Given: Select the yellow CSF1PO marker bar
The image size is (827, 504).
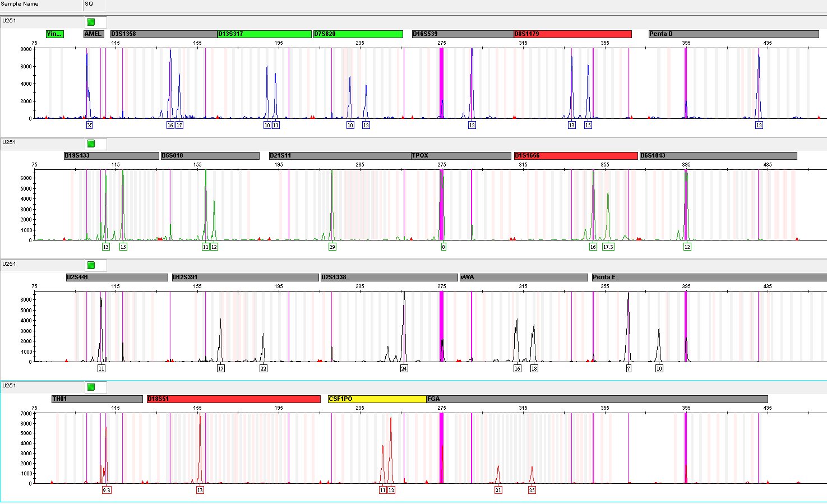Looking at the screenshot, I should (377, 399).
